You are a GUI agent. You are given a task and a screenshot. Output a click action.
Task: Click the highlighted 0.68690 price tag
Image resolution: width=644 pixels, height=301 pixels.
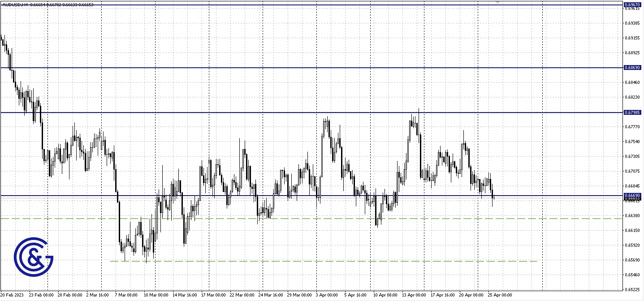tap(634, 67)
